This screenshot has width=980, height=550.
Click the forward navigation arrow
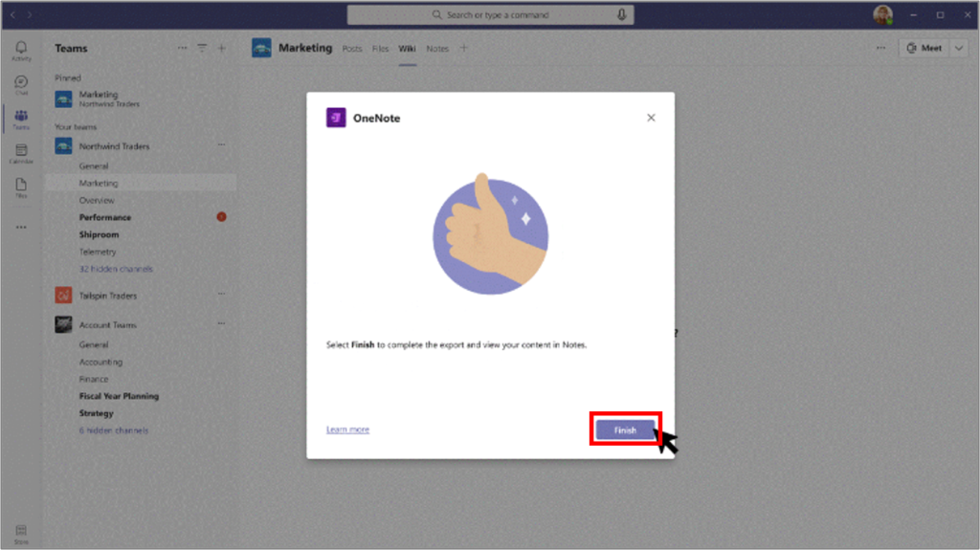point(30,14)
